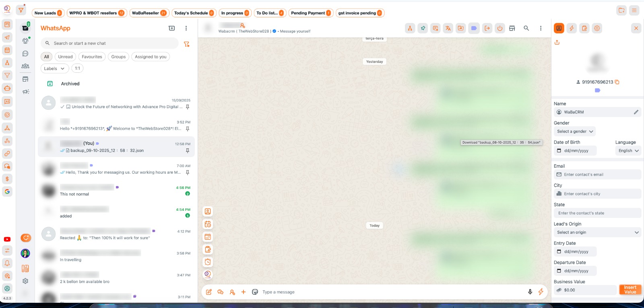
Task: Click the power icon in chat header
Action: 500,28
